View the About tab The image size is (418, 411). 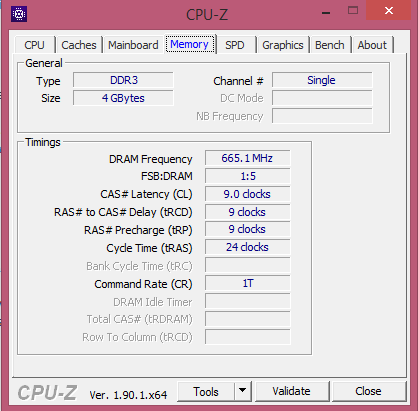pyautogui.click(x=372, y=45)
